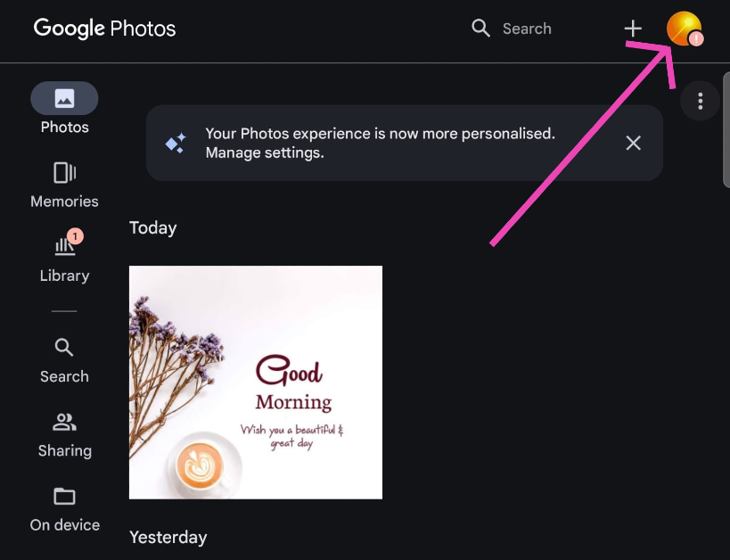Click the magnifier icon in top bar
Image resolution: width=730 pixels, height=560 pixels.
coord(481,29)
